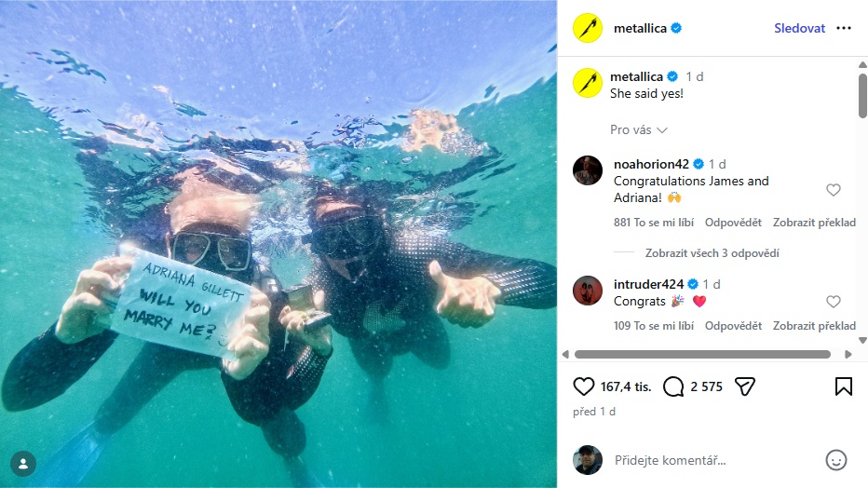Expand 'Zobrazit všech 3 odpovědí' replies

[712, 253]
